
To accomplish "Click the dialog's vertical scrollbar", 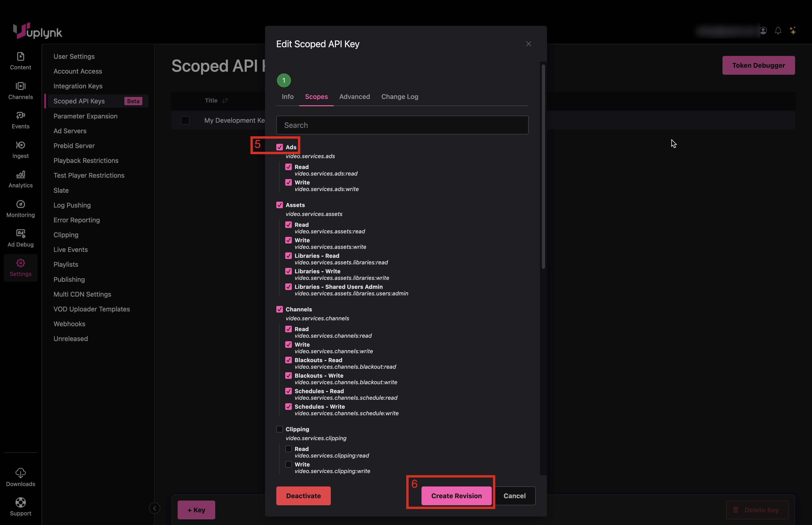I will coord(543,167).
